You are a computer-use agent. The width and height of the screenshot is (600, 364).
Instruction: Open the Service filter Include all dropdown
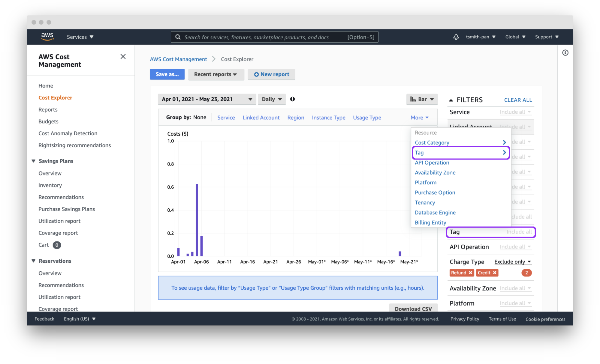point(515,112)
